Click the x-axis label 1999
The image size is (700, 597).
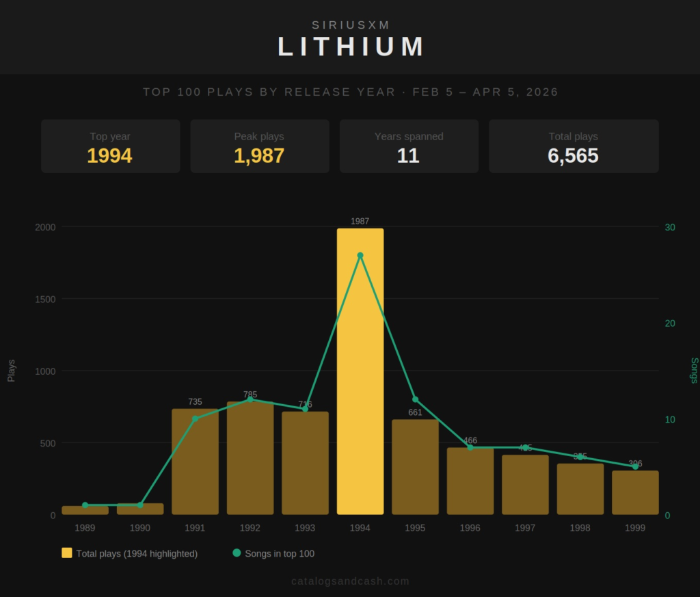pyautogui.click(x=635, y=528)
